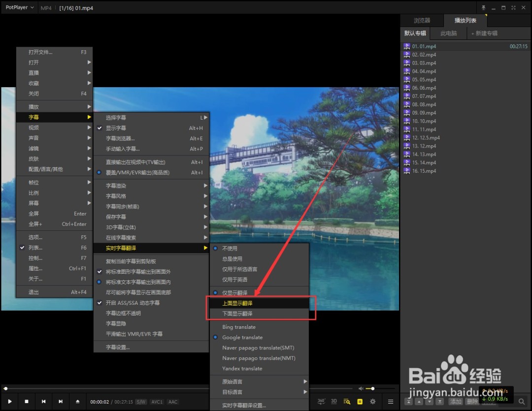This screenshot has height=411, width=532.
Task: Expand the 字幕风格 submenu
Action: tap(151, 196)
